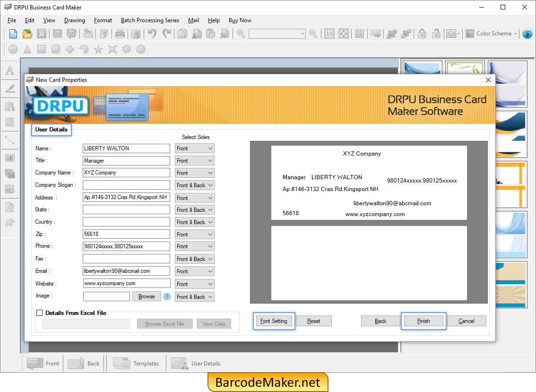The image size is (536, 392).
Task: Open the Country side dropdown
Action: [x=195, y=222]
